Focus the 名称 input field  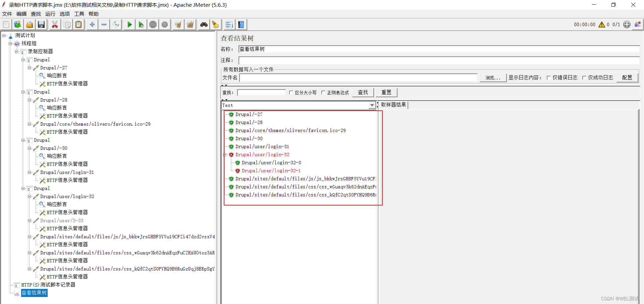coord(439,49)
